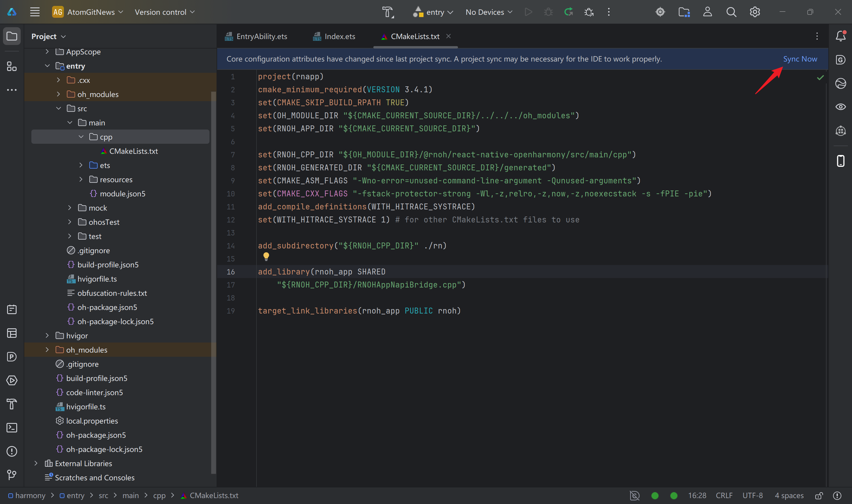Click the yellow intention lightbulb in editor
852x504 pixels.
[266, 256]
